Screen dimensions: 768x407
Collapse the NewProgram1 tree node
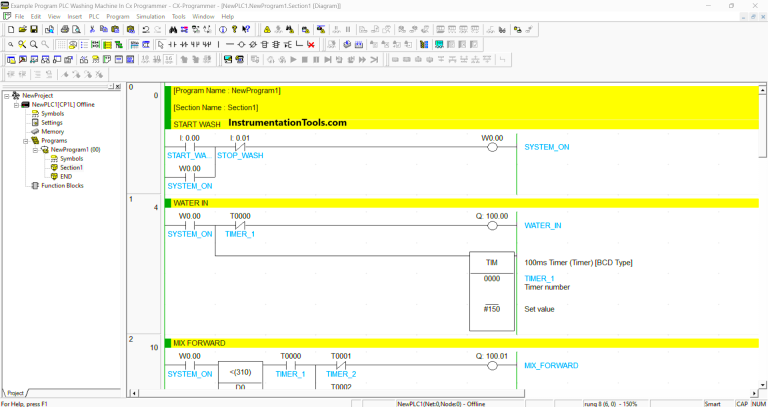pyautogui.click(x=33, y=150)
